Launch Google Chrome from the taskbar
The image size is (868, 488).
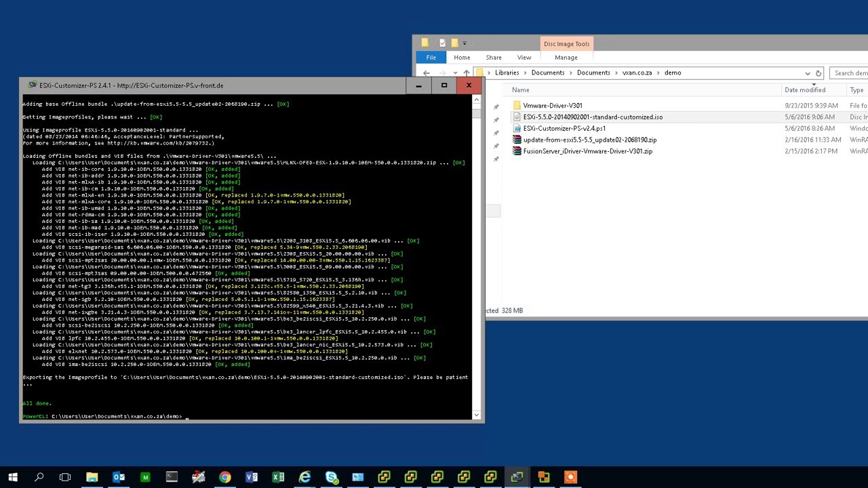click(224, 477)
